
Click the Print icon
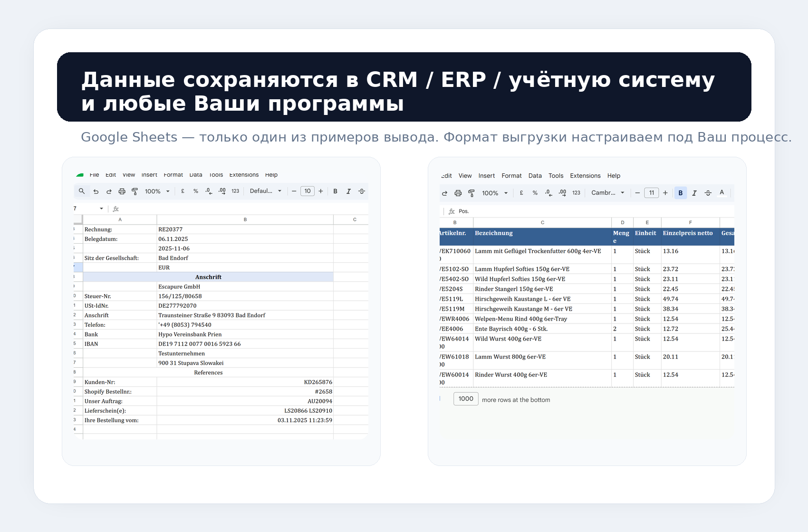(x=122, y=191)
